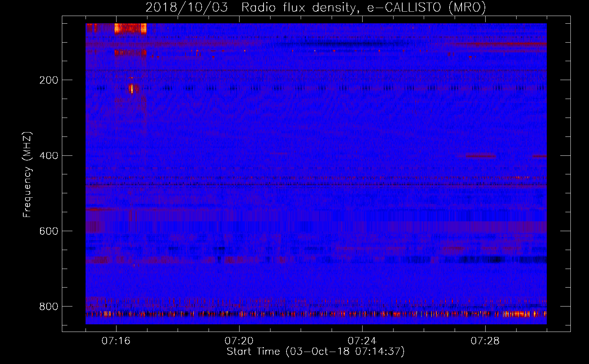Click the 600 frequency tick label

pyautogui.click(x=49, y=232)
